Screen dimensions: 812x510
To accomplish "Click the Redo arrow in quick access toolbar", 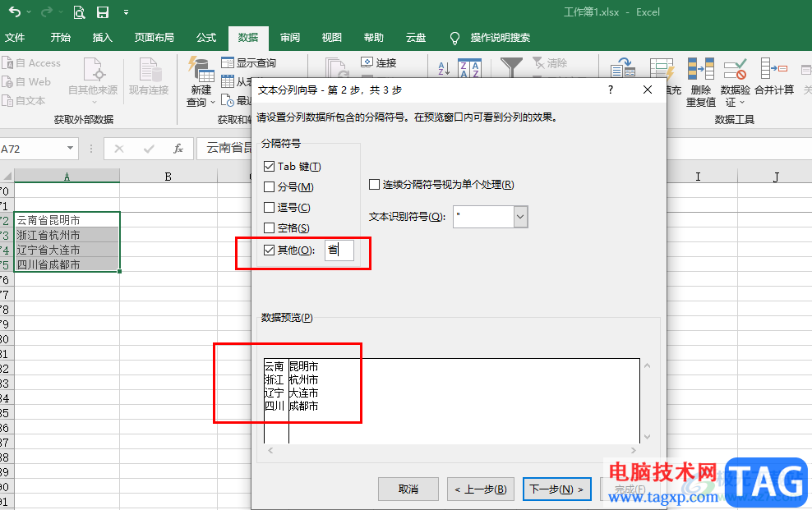I will pyautogui.click(x=46, y=11).
